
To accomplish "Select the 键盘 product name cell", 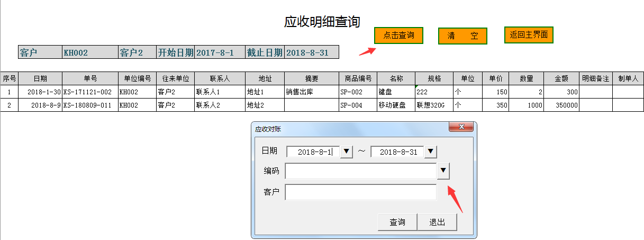I will (396, 92).
